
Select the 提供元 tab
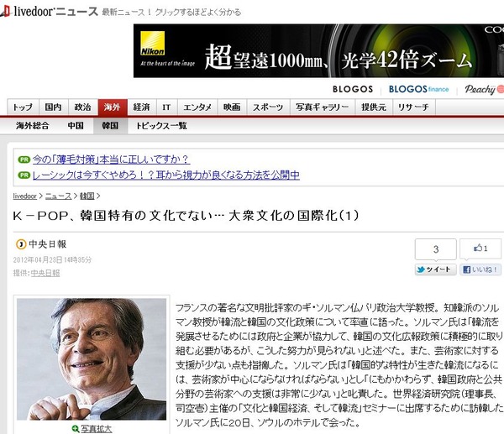point(374,107)
